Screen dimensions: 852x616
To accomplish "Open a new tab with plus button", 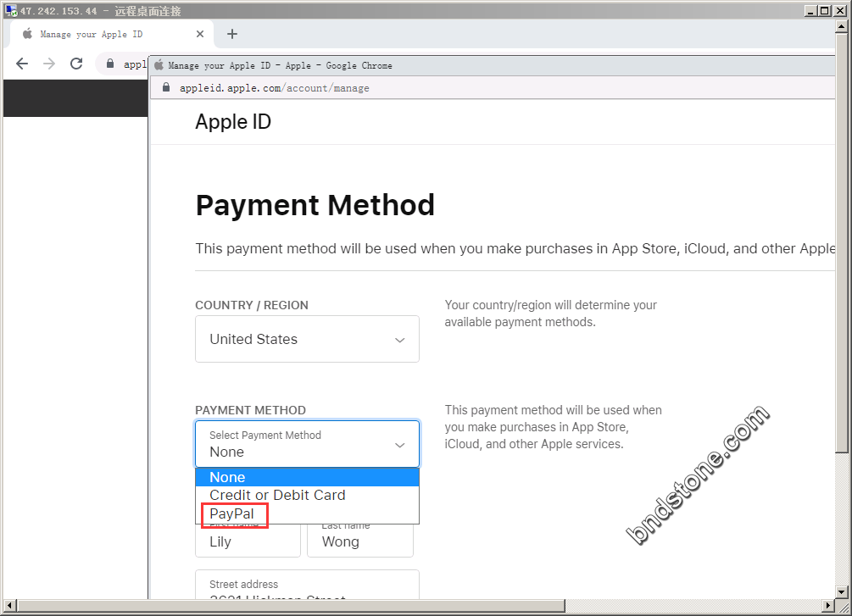I will 232,34.
